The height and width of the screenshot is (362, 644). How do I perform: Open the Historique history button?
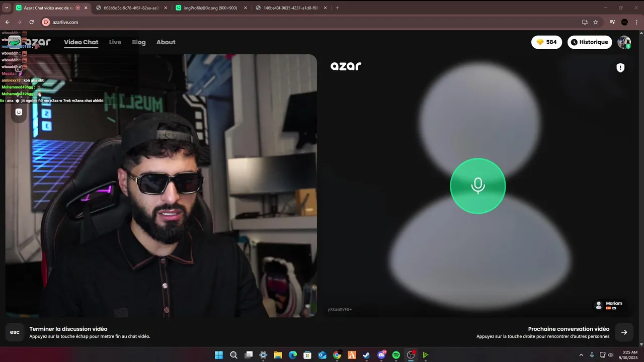click(590, 42)
